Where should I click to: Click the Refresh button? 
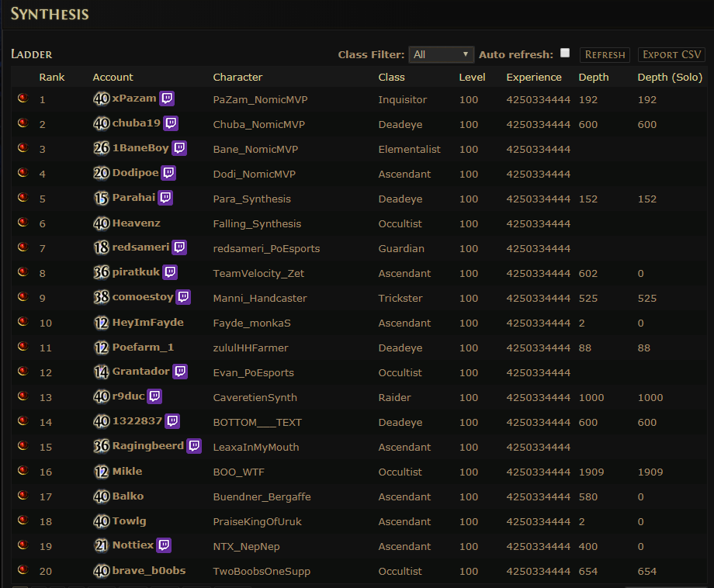click(605, 54)
